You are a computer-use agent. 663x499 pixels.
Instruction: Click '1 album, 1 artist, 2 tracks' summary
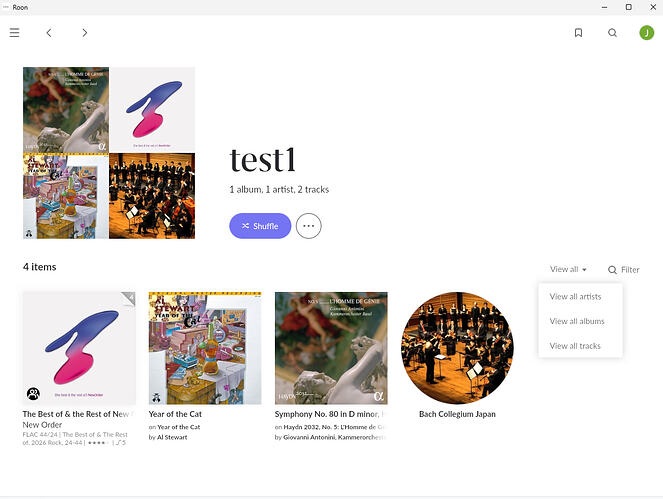tap(279, 189)
